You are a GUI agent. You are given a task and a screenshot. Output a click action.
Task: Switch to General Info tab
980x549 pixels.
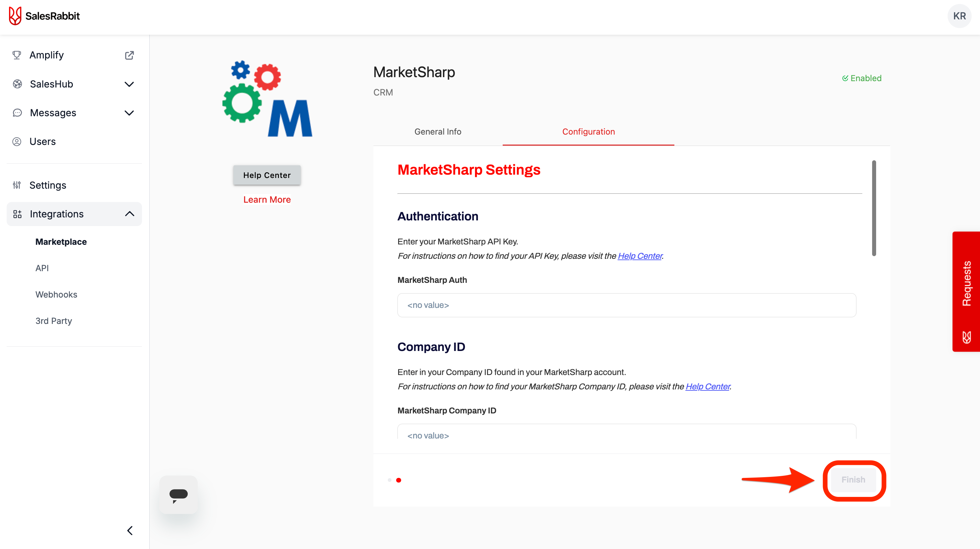[x=438, y=132]
